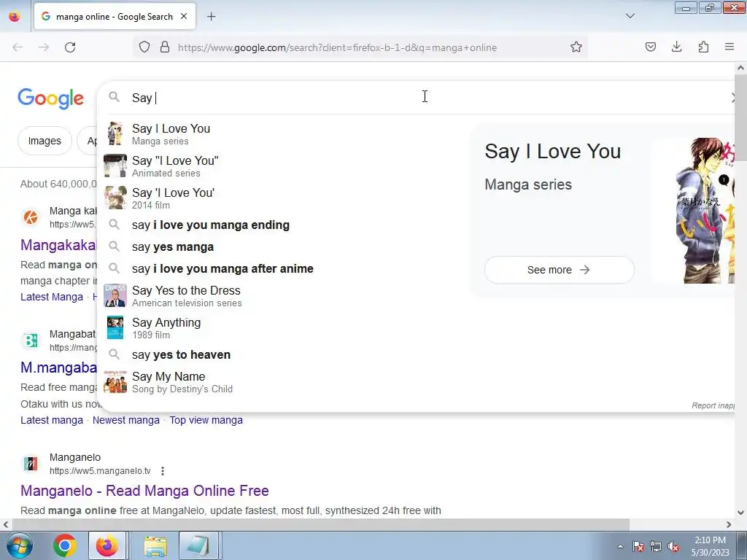
Task: Open the Extensions puzzle icon
Action: (703, 47)
